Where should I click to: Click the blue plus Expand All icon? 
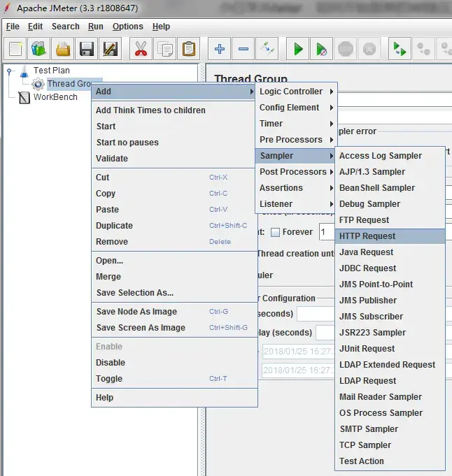pos(220,49)
